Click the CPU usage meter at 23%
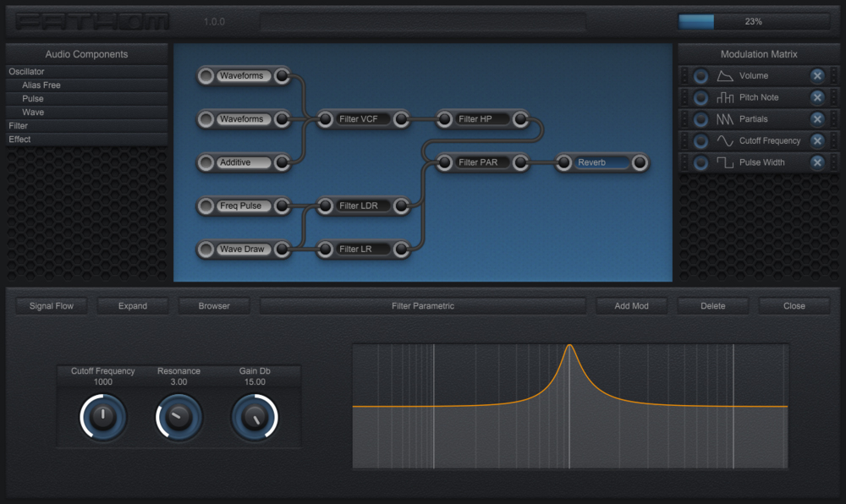Image resolution: width=846 pixels, height=504 pixels. click(x=754, y=21)
